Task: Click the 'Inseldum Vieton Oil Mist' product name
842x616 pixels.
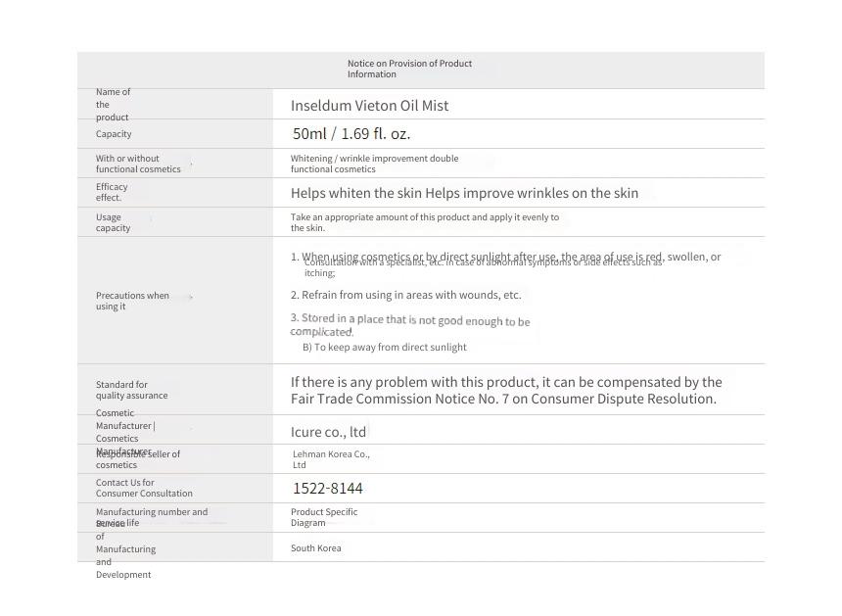Action: [369, 106]
